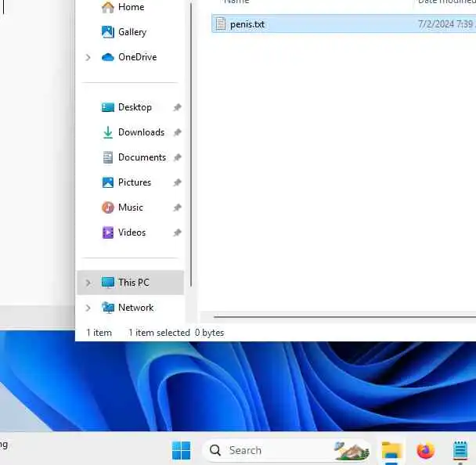
Task: Click the green Downloads arrow icon
Action: (108, 132)
